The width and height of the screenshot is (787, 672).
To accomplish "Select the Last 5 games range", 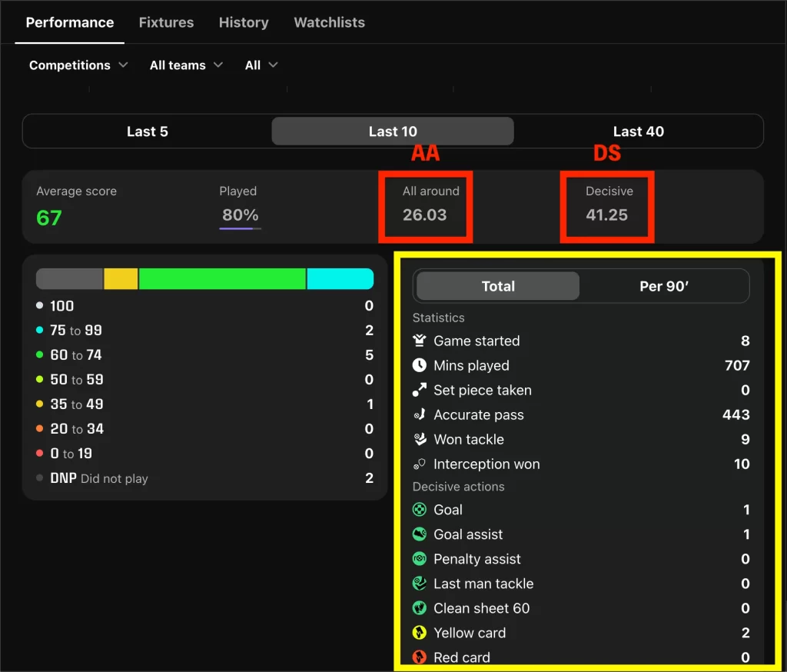I will 147,131.
